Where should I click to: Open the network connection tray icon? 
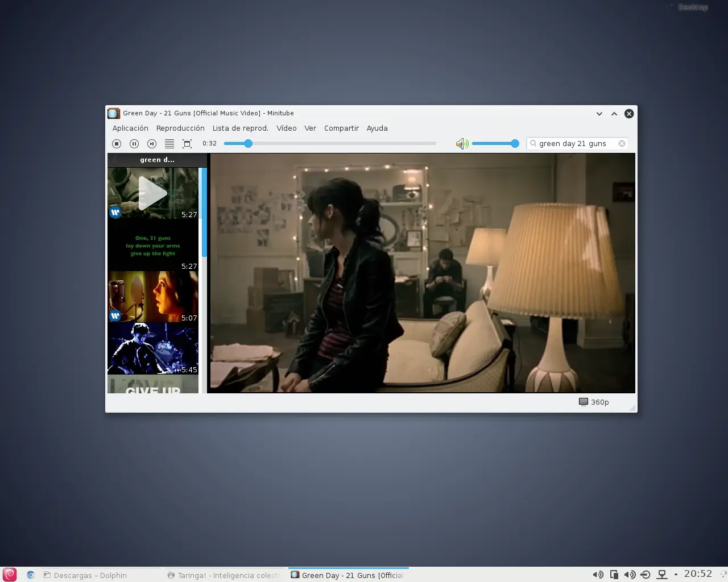pos(661,575)
